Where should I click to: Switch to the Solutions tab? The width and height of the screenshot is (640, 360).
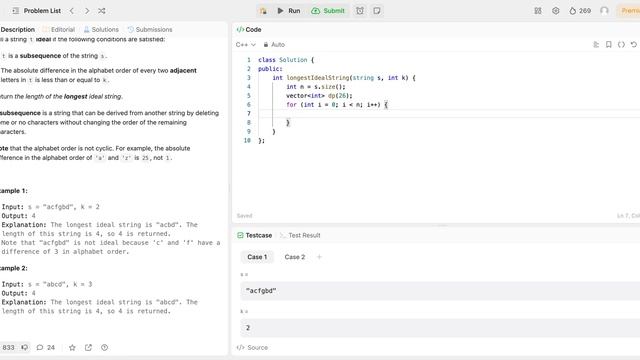point(101,29)
